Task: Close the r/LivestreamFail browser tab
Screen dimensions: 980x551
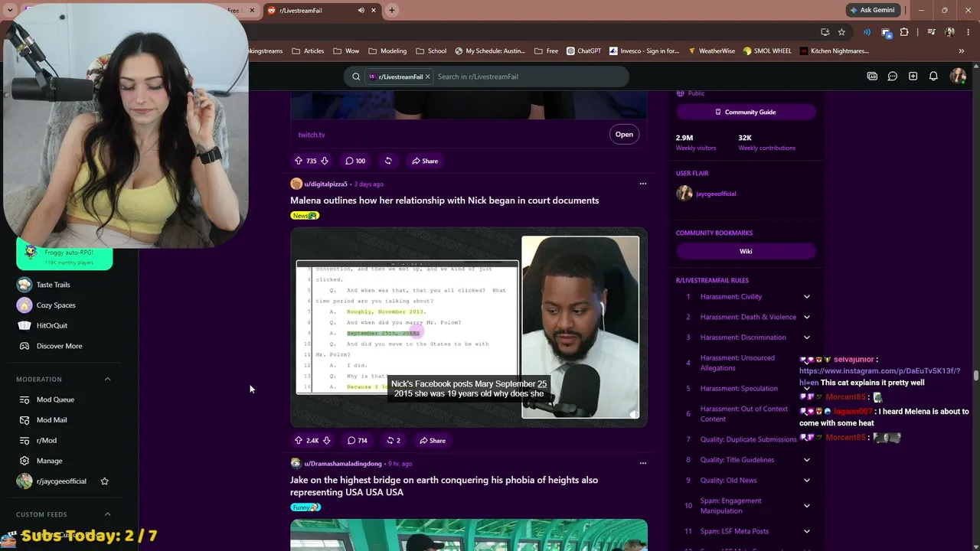Action: [x=374, y=11]
